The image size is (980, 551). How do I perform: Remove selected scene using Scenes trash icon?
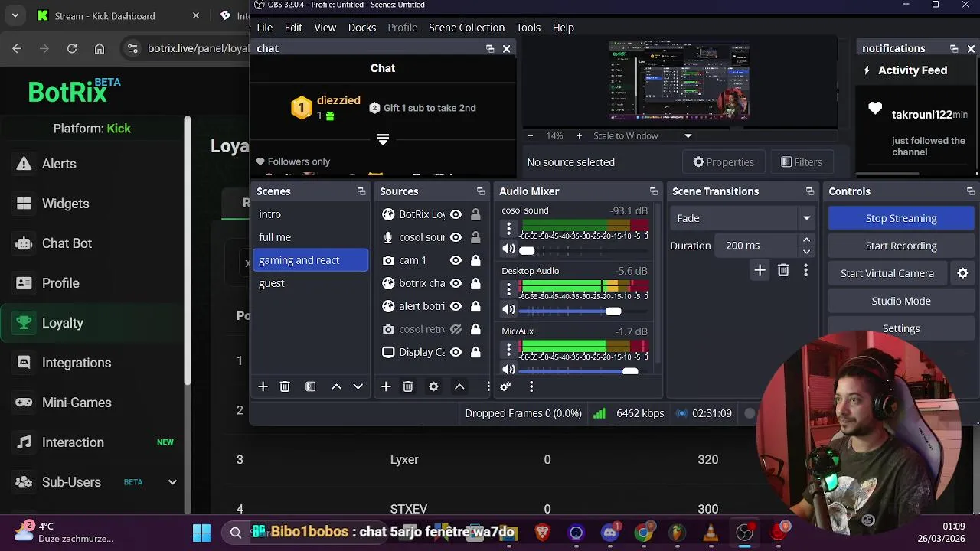(x=285, y=387)
